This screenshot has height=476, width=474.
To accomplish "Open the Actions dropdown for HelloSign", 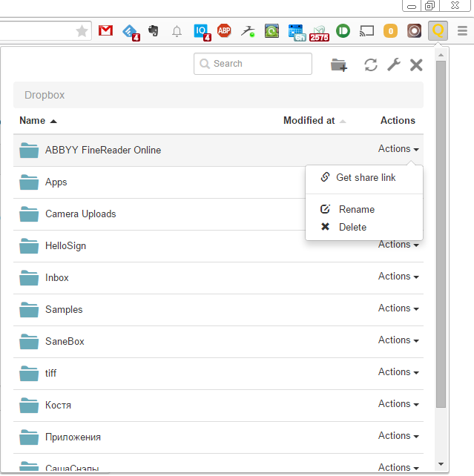I will (x=398, y=245).
